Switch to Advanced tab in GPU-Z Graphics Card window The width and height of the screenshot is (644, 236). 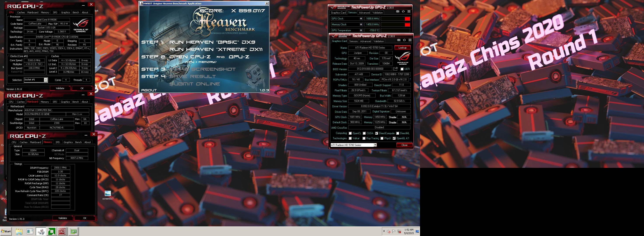[366, 41]
